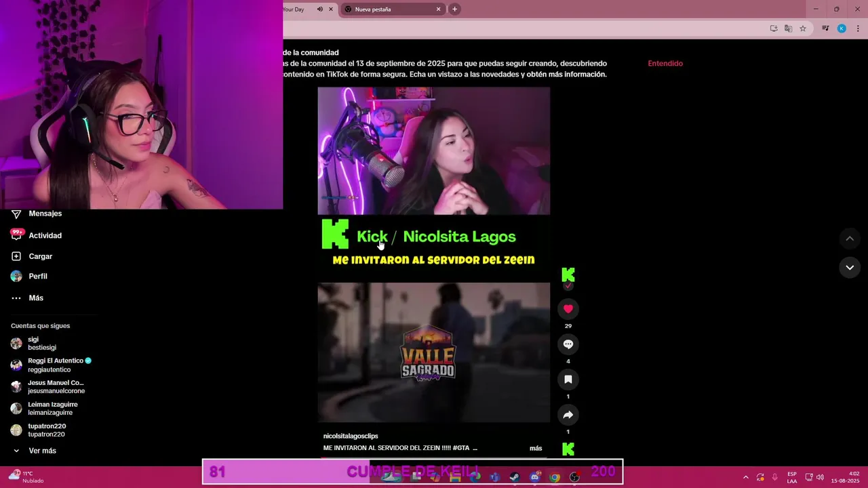The height and width of the screenshot is (488, 868).
Task: Click the comment count 4
Action: [568, 361]
